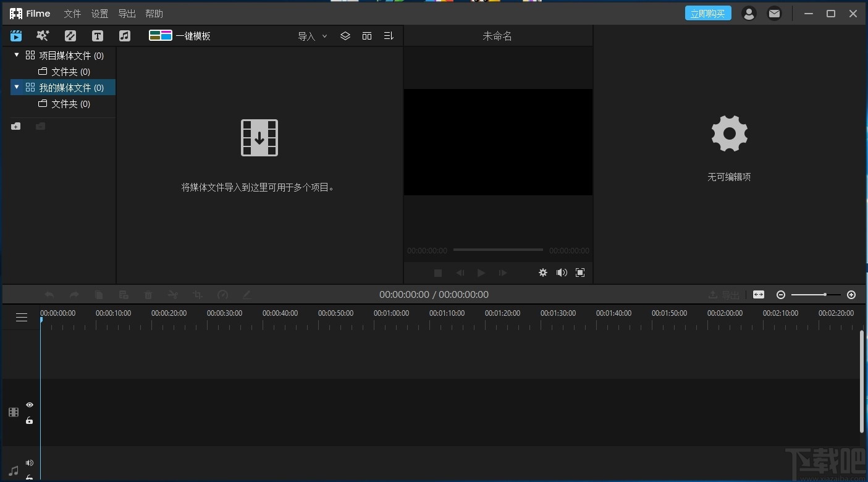Open the 文件 menu

pos(72,13)
